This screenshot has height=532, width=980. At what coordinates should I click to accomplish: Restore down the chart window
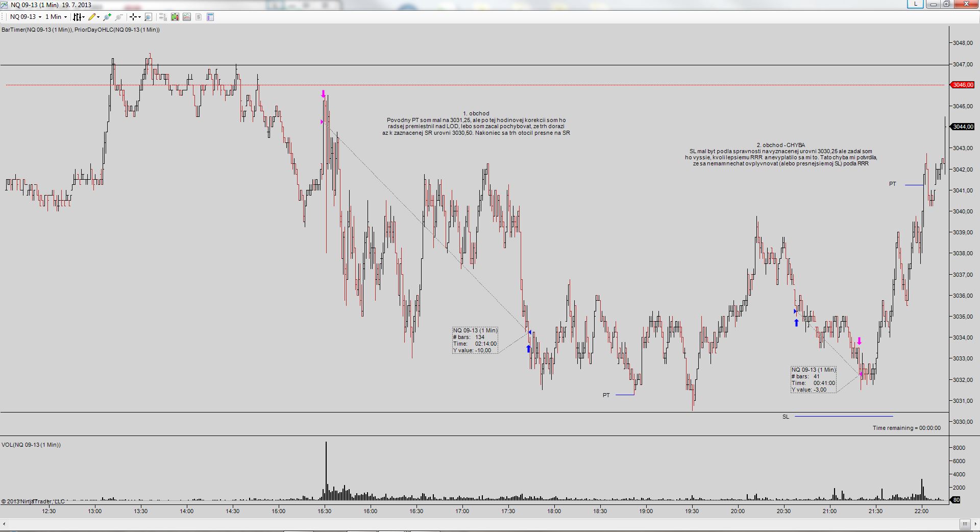(947, 4)
